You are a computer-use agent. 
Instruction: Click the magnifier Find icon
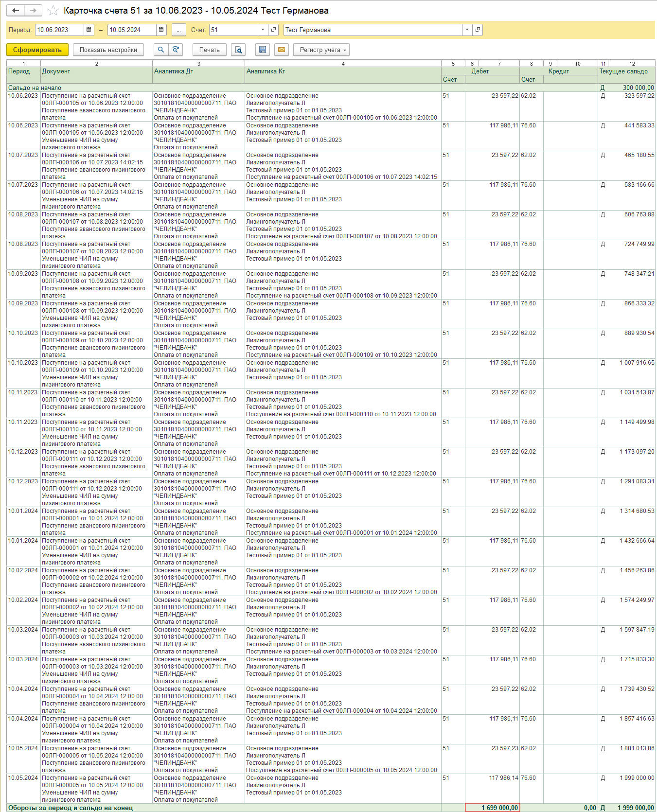(160, 50)
